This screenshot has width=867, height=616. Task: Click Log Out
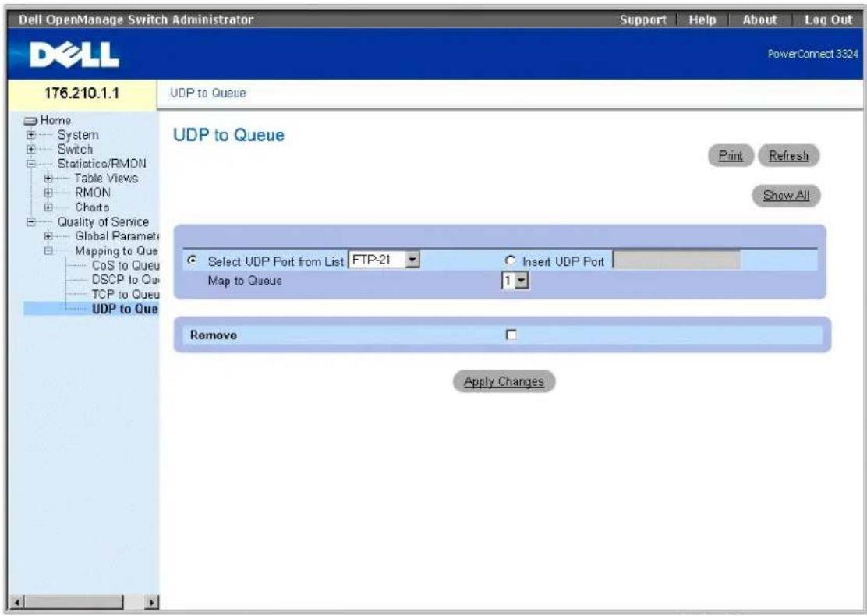point(828,20)
